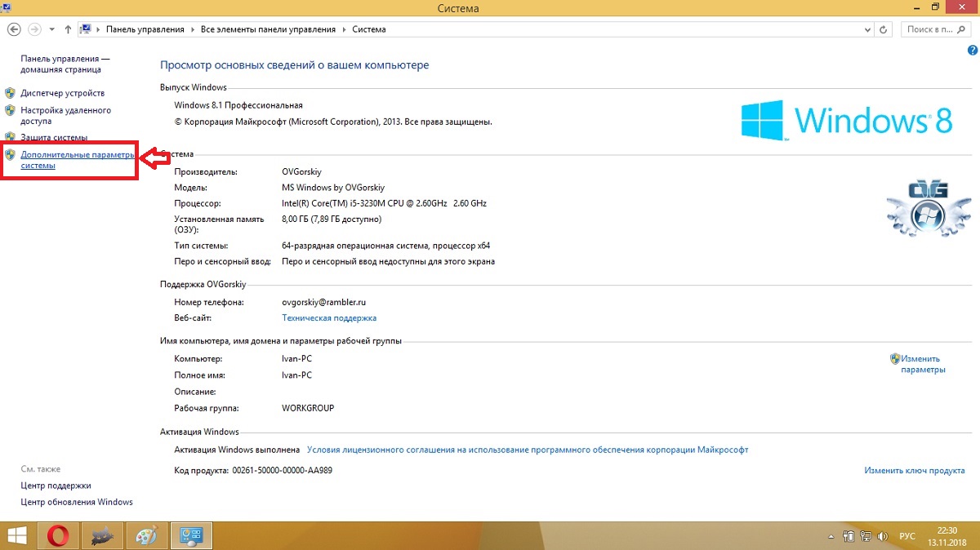Screen dimensions: 980x550
Task: Open Paint from the taskbar
Action: pyautogui.click(x=145, y=536)
